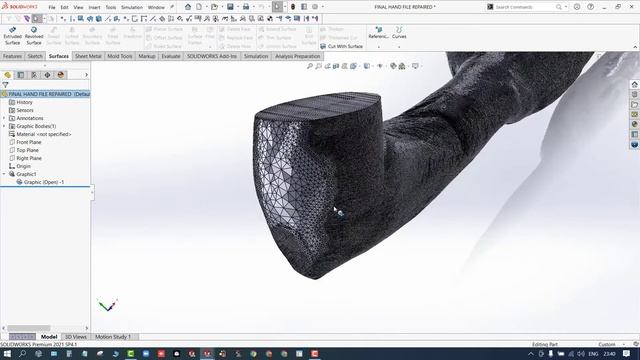Click the Edit Appearance icon in viewport toolbar
The height and width of the screenshot is (360, 640).
pos(393,66)
